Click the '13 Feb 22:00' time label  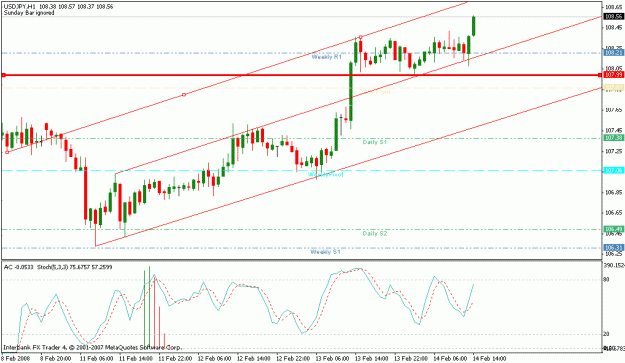411,359
